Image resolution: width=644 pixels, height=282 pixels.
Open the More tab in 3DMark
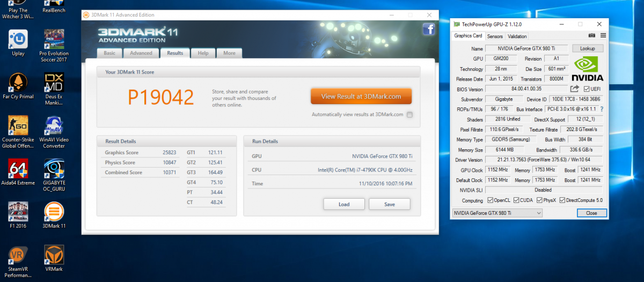(x=229, y=53)
